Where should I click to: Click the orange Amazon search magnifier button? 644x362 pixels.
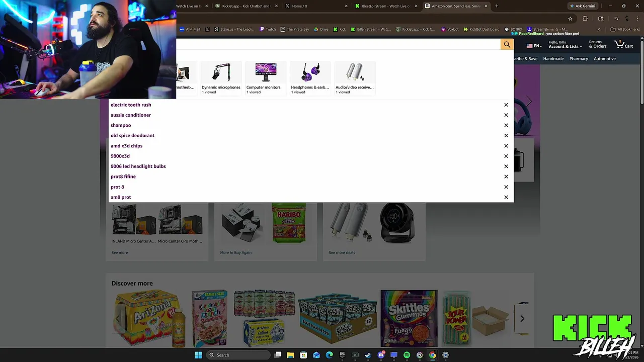point(507,45)
